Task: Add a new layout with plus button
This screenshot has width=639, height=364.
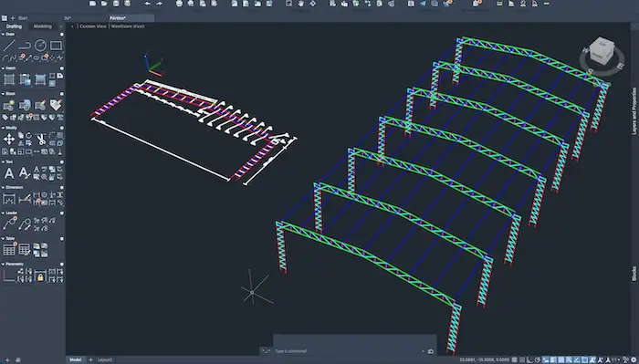Action: [90, 360]
